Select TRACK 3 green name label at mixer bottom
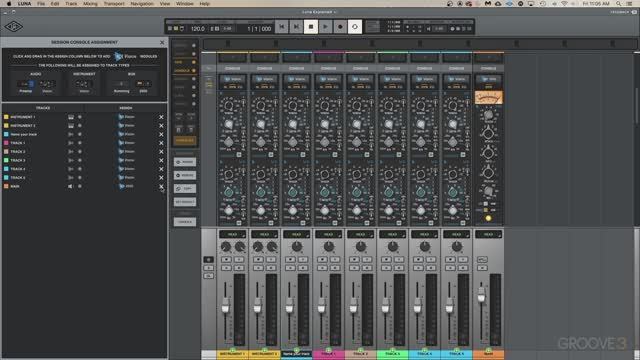Image resolution: width=640 pixels, height=360 pixels. tap(392, 353)
